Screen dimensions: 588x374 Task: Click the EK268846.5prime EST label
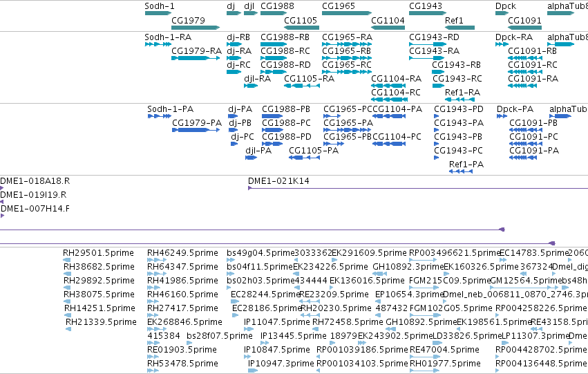[185, 322]
